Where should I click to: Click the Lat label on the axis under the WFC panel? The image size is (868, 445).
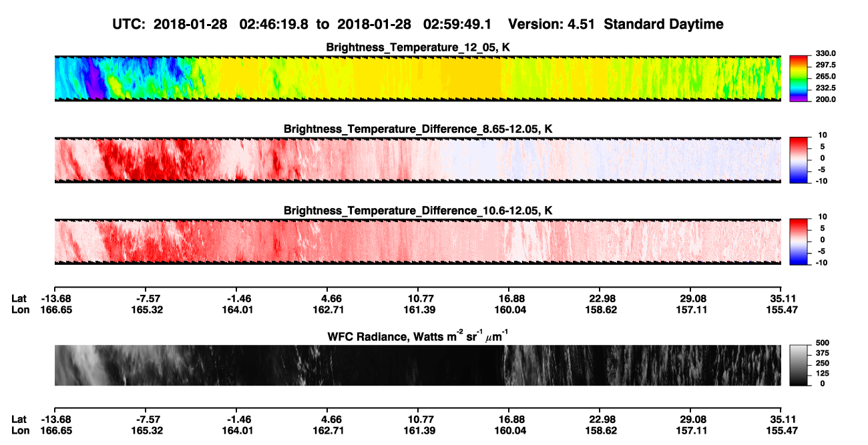(x=19, y=419)
